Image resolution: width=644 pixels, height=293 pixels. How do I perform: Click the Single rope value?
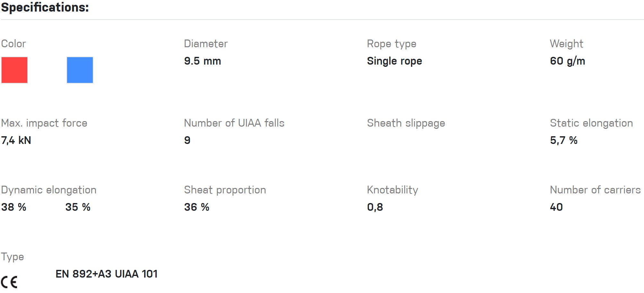point(394,61)
